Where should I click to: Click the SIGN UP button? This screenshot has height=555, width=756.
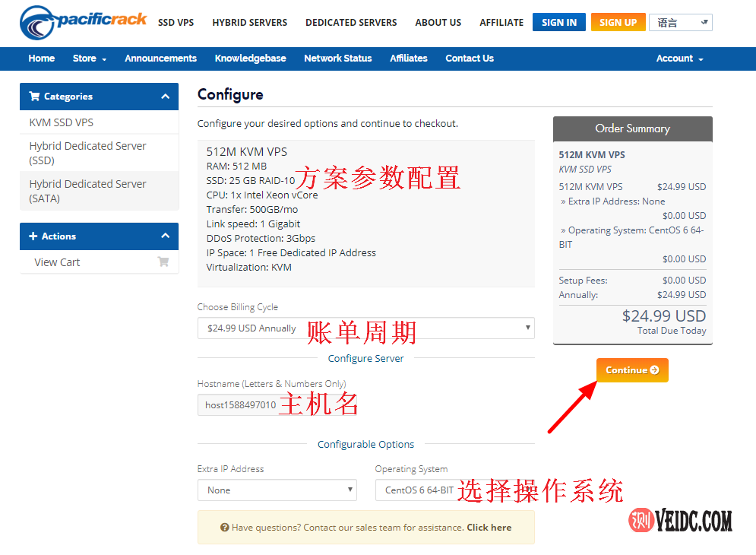click(x=618, y=22)
